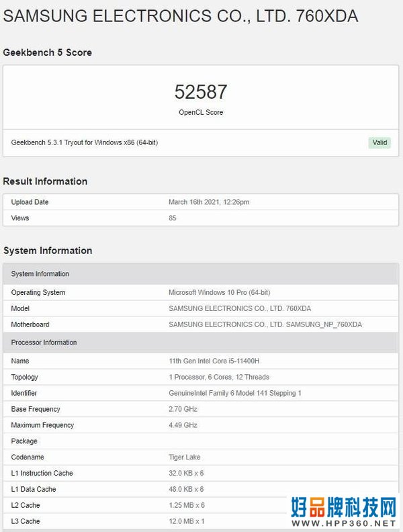Screen dimensions: 403x532
Task: Click the Model value SAMSUNG 760XDA
Action: pos(240,308)
